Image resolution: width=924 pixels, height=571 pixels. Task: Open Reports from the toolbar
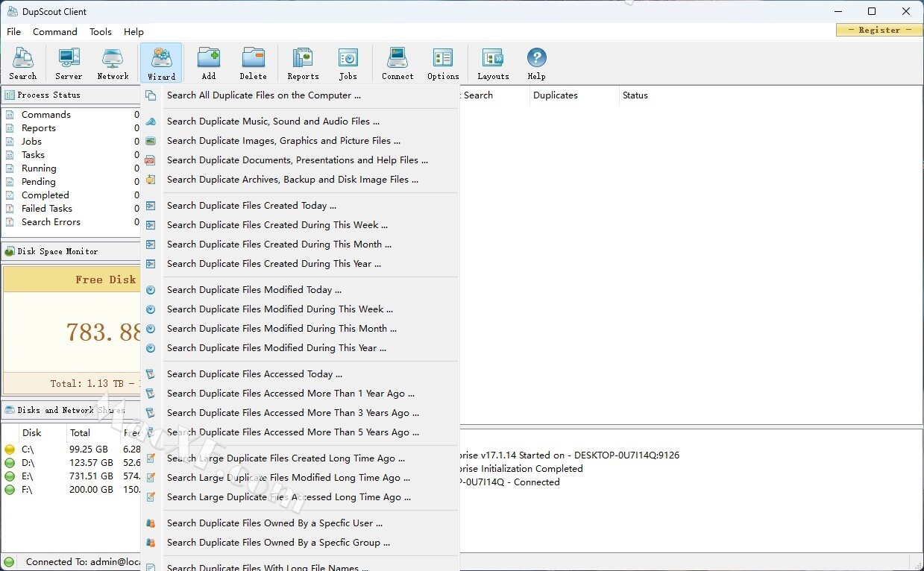tap(303, 63)
